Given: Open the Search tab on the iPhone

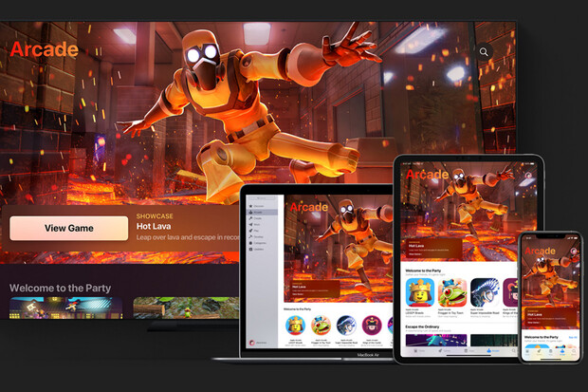Looking at the screenshot, I should click(x=574, y=353).
